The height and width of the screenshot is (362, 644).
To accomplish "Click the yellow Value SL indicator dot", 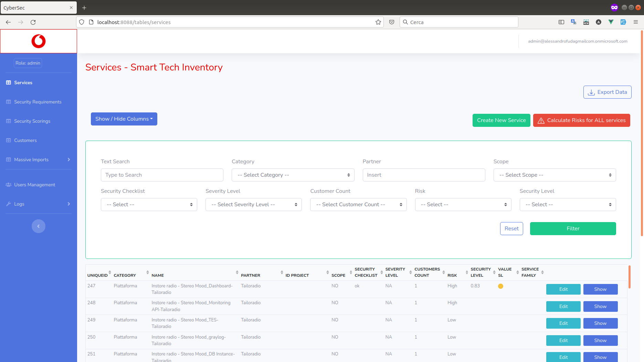I will [500, 286].
